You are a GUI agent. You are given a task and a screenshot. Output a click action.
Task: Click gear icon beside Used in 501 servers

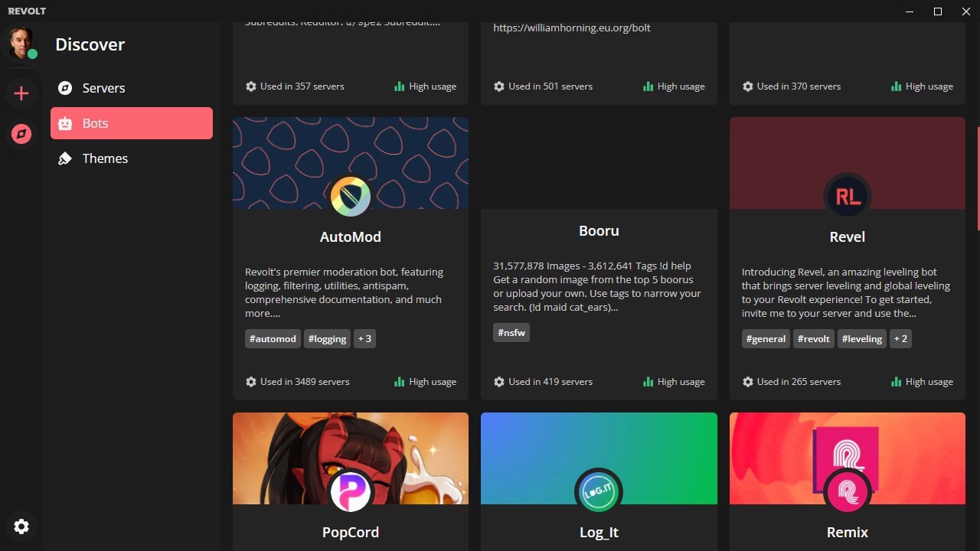coord(499,86)
